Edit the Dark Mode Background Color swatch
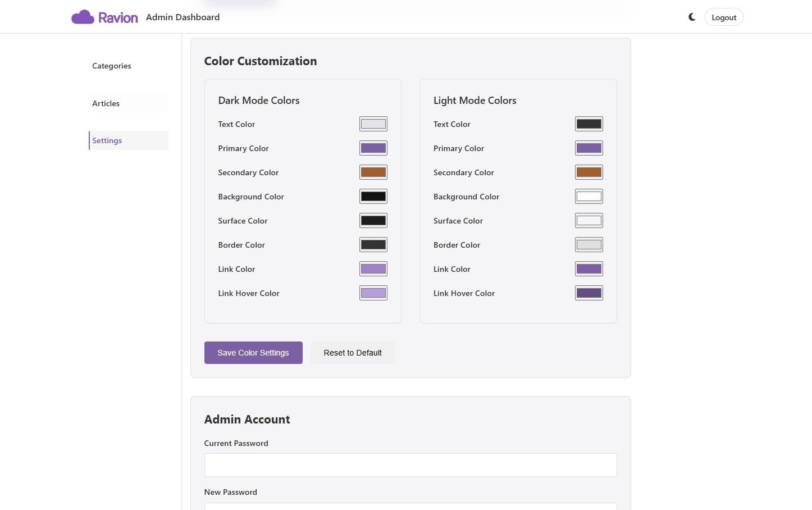 tap(373, 197)
